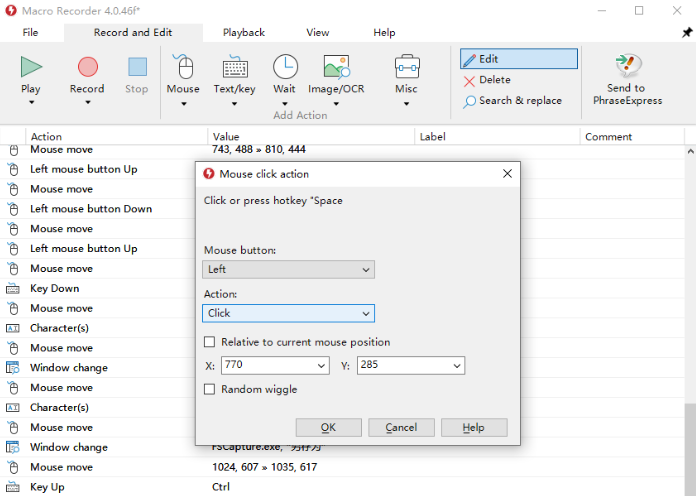
Task: Click Send to PhraseExpress icon
Action: click(x=626, y=66)
